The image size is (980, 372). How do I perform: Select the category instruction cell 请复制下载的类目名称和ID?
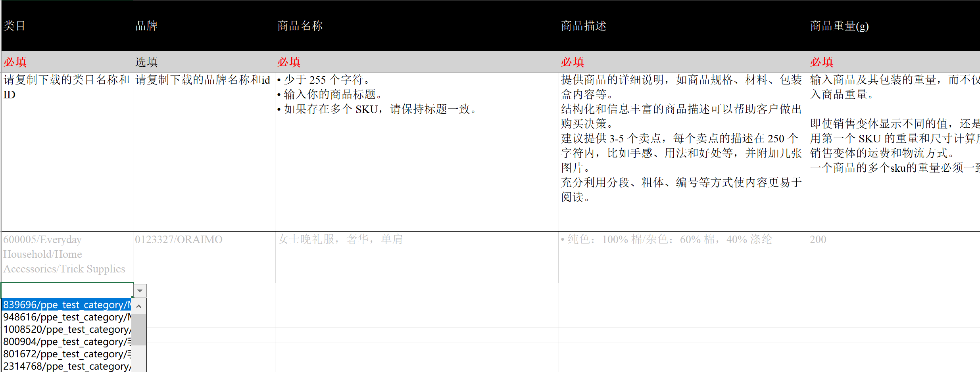[67, 152]
